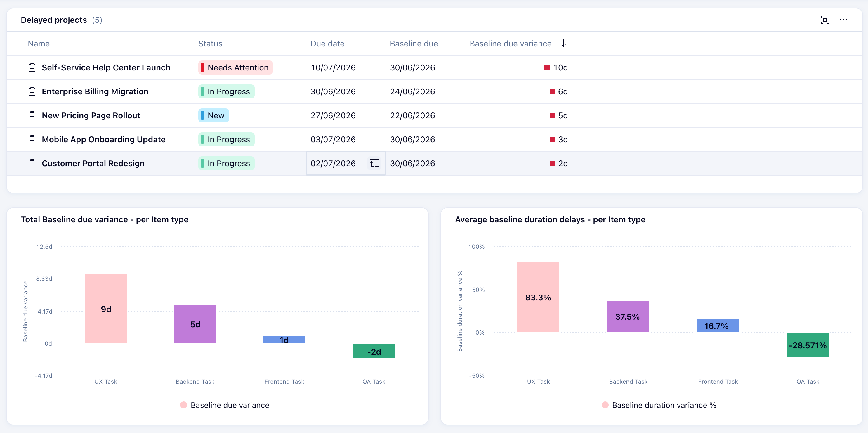Open the In Progress status of Enterprise Billing Migration

[226, 92]
